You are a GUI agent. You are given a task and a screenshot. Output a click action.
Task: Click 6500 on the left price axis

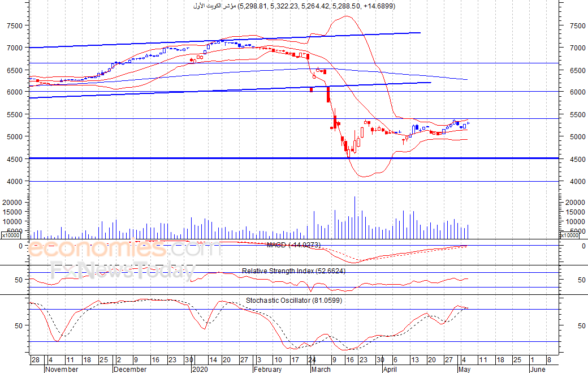(x=15, y=70)
